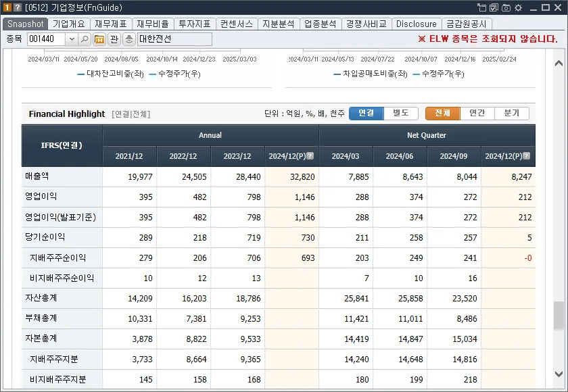Open the 지분분석 tab
The image size is (568, 392).
[x=278, y=24]
